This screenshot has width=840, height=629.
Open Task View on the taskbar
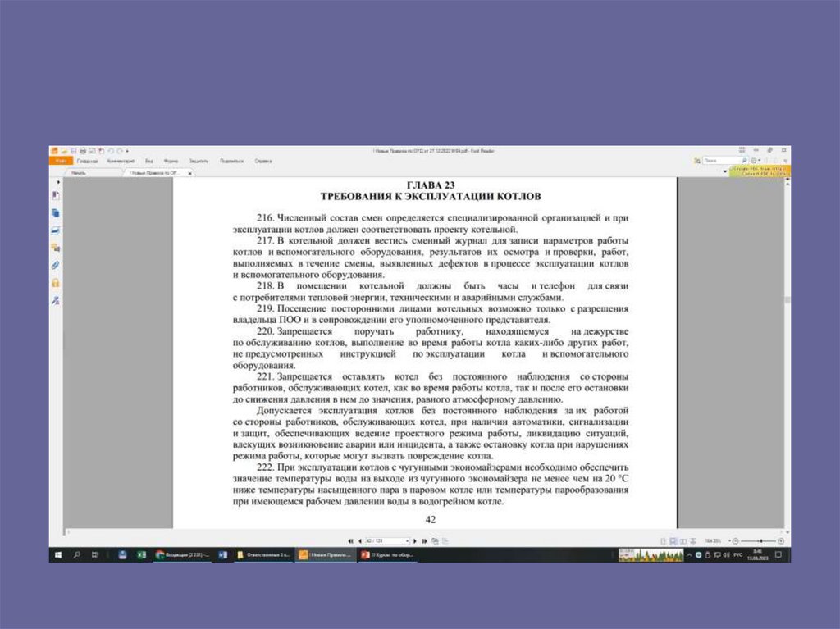tap(95, 554)
